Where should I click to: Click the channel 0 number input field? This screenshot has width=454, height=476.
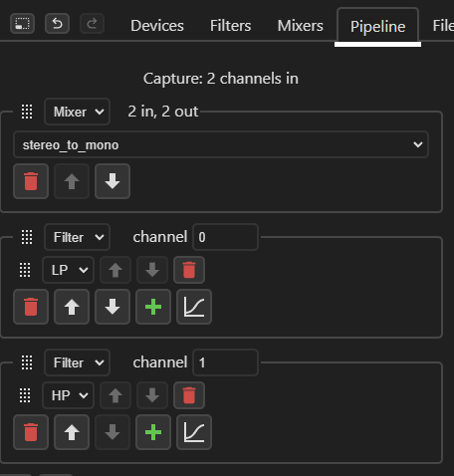tap(225, 237)
